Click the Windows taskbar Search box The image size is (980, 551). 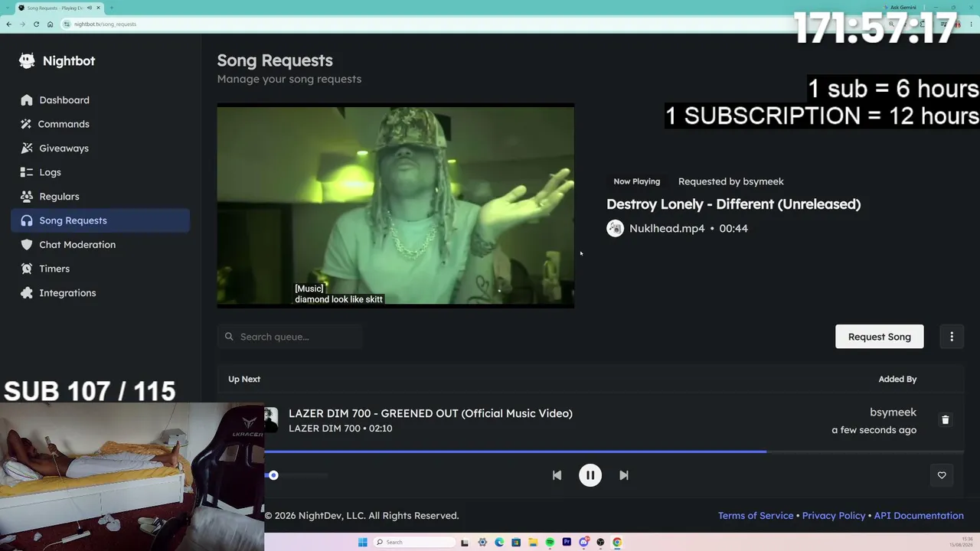pyautogui.click(x=414, y=543)
